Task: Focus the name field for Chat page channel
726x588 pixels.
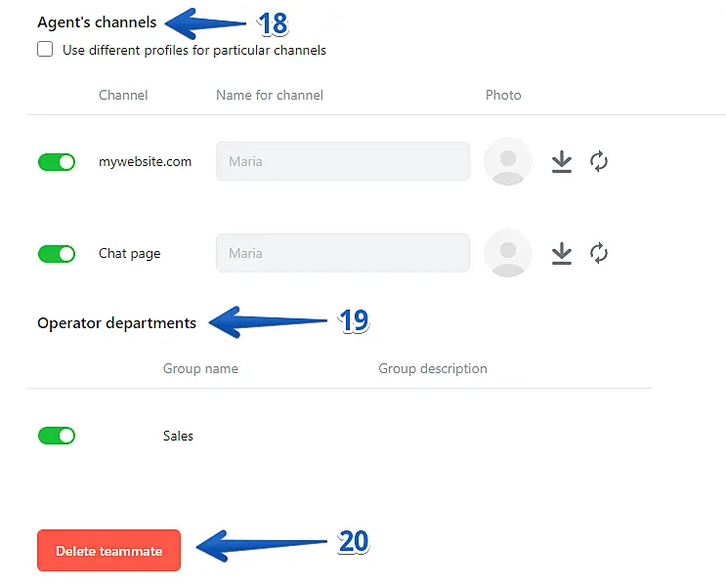Action: click(x=342, y=254)
